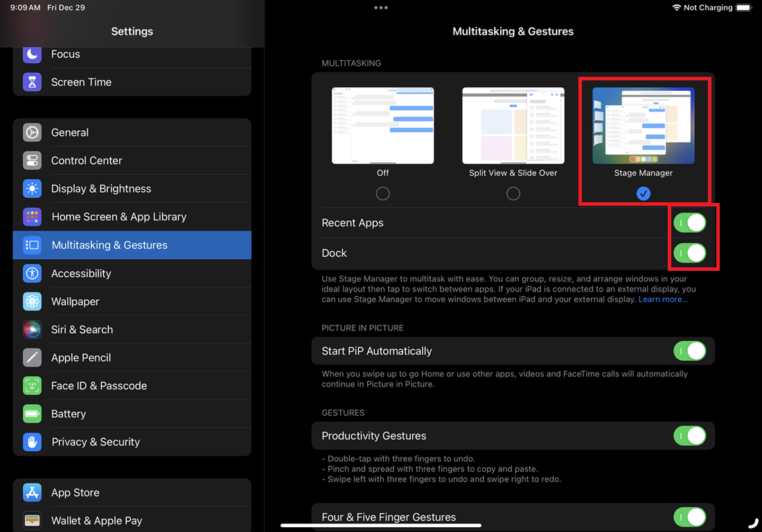Tap the Display & Brightness sun icon
Image resolution: width=762 pixels, height=532 pixels.
[32, 188]
